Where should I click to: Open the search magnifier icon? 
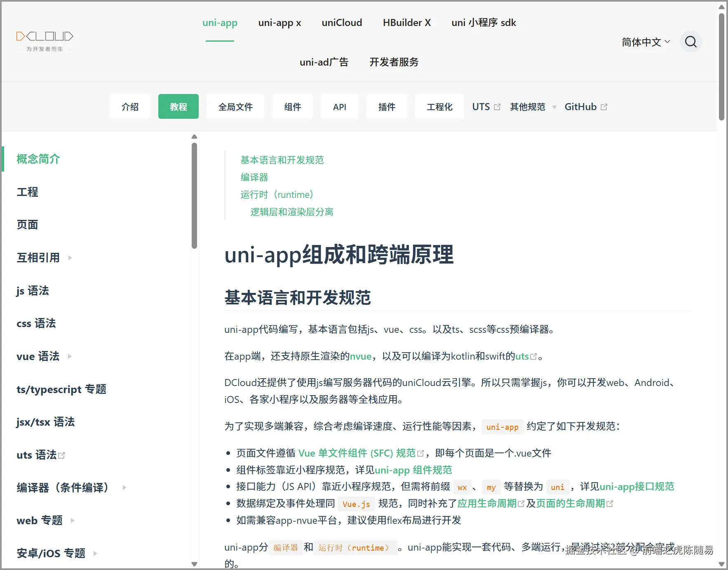(691, 42)
